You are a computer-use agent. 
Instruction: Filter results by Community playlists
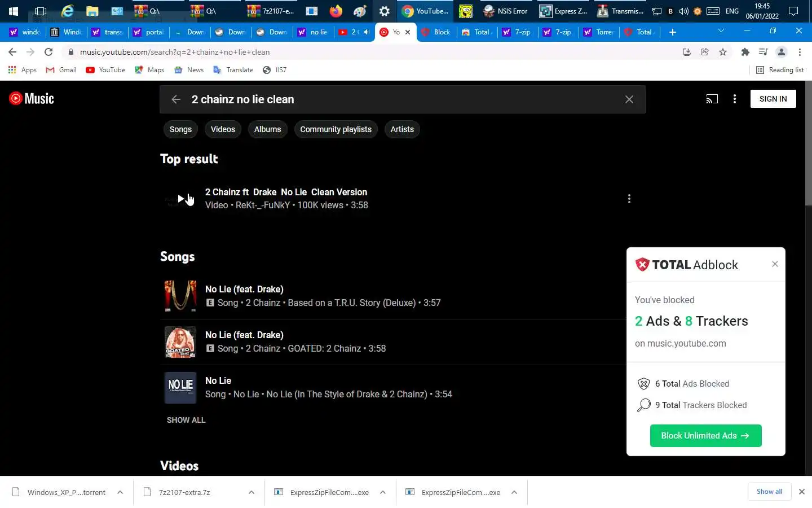336,129
